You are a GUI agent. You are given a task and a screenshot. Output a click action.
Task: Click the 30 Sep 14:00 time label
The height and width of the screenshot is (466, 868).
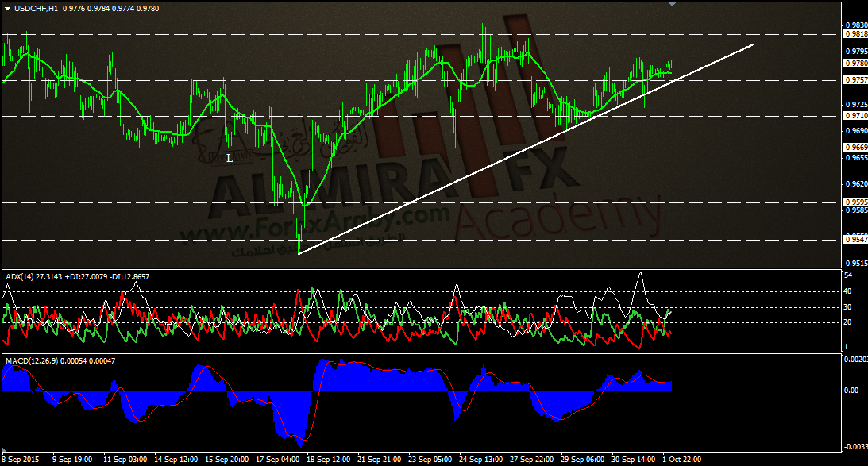633,460
